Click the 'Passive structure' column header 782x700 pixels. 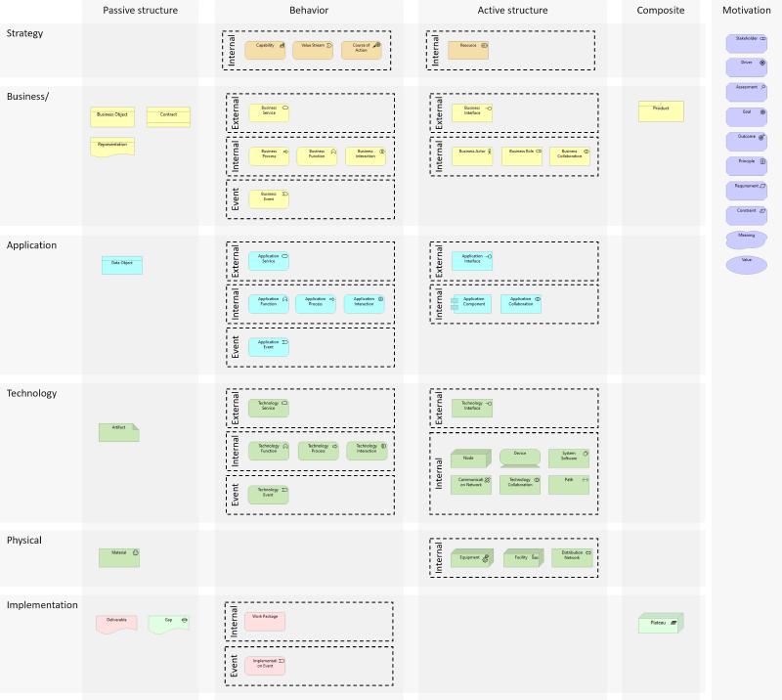pos(140,10)
